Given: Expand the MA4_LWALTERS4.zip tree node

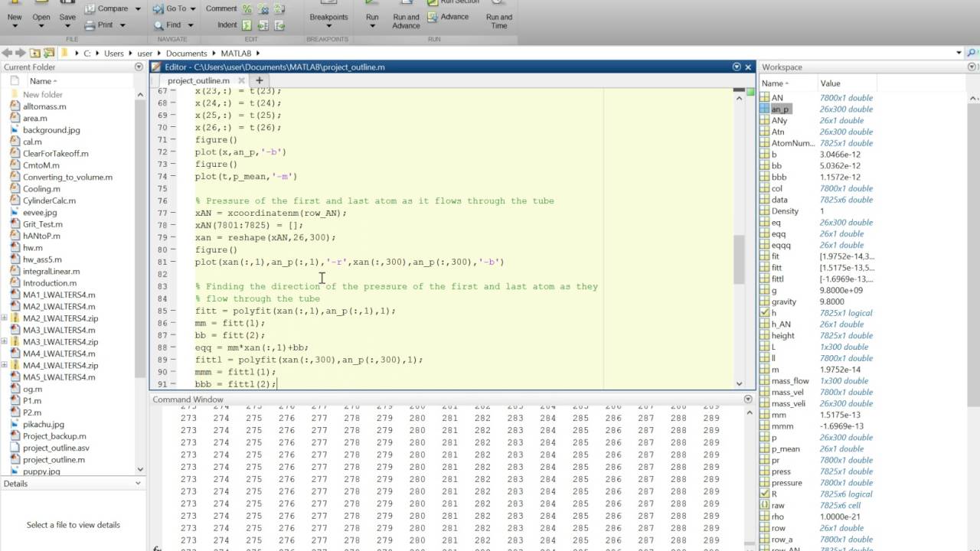Looking at the screenshot, I should (x=5, y=366).
